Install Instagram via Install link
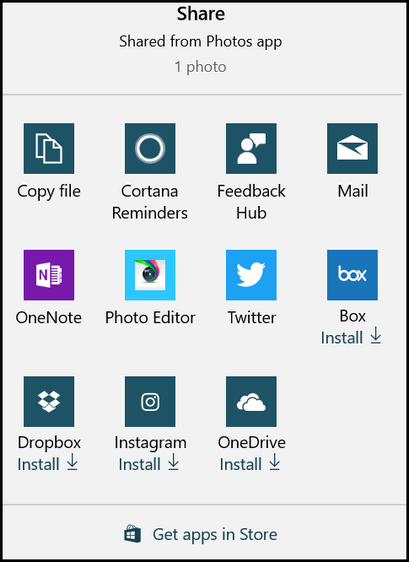Screen dimensions: 409x562 (x=149, y=463)
